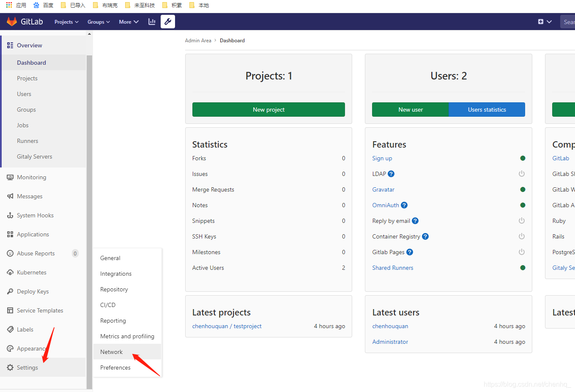Click the OmniAuth help question icon
The image size is (575, 392).
(x=404, y=205)
